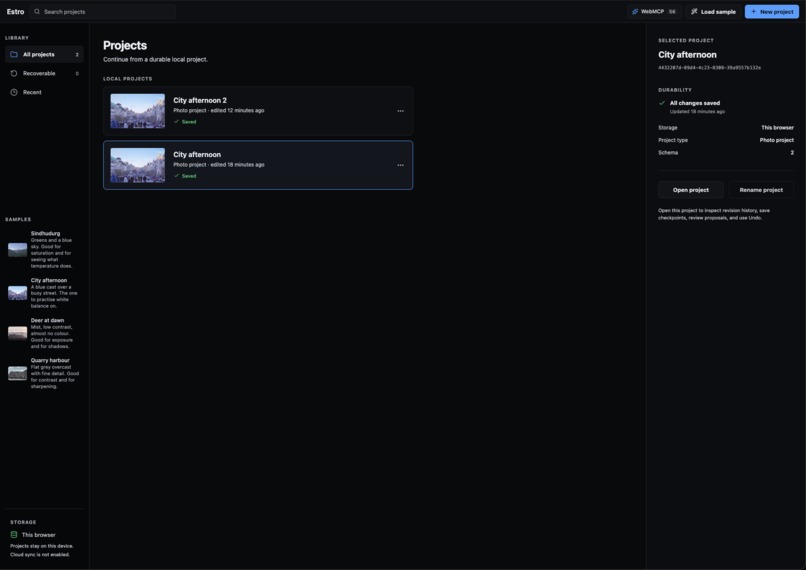
Task: Click the WebMCP count 56
Action: pos(672,11)
